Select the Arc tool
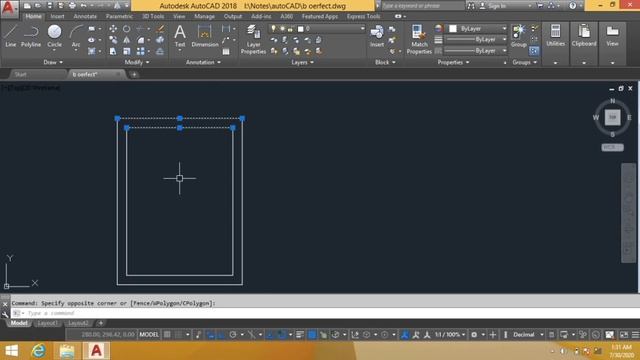640x360 pixels. tap(76, 36)
